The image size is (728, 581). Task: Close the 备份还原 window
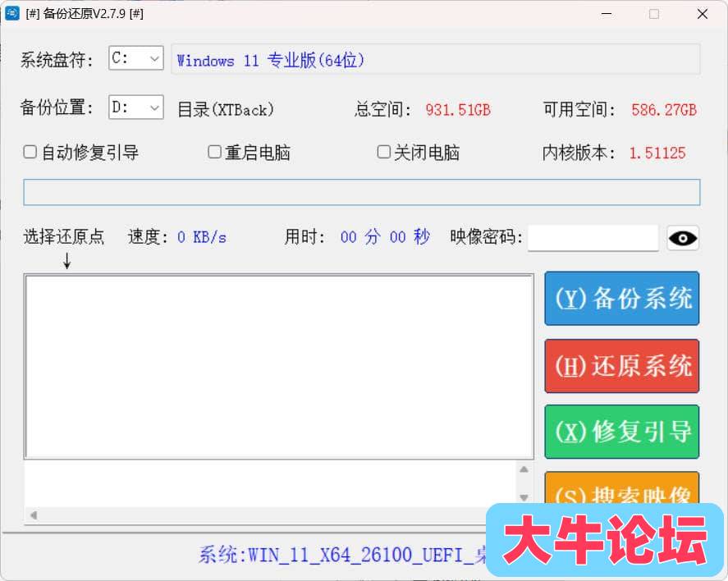pos(703,14)
